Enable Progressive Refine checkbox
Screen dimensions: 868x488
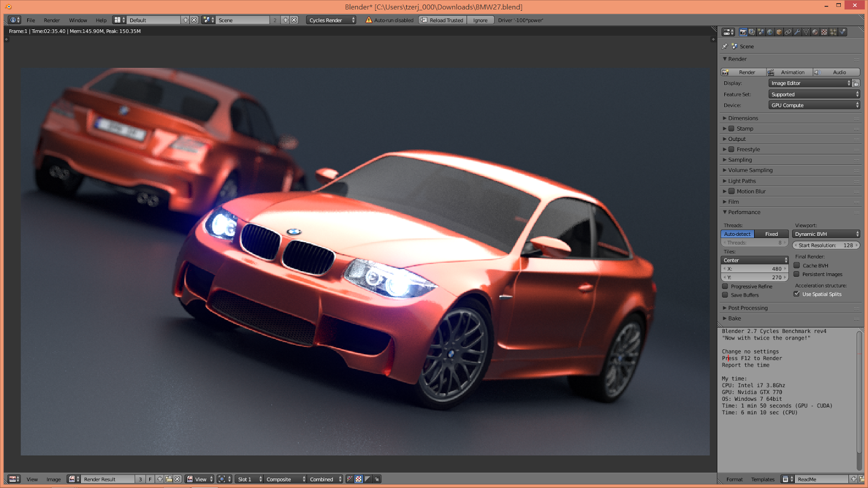[725, 286]
